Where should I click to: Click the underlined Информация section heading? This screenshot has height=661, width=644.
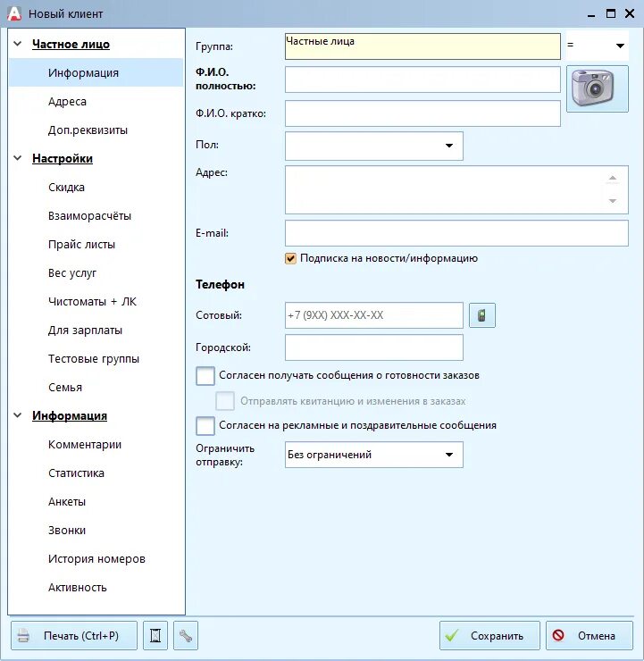70,415
